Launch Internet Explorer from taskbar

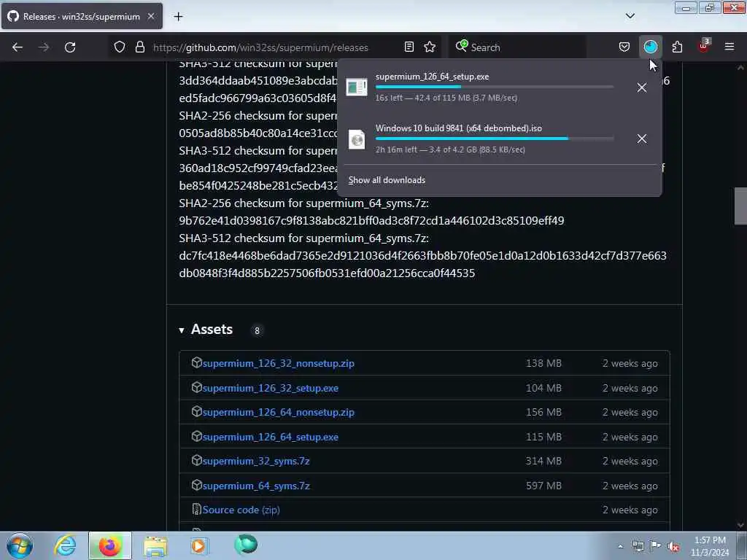tap(65, 545)
